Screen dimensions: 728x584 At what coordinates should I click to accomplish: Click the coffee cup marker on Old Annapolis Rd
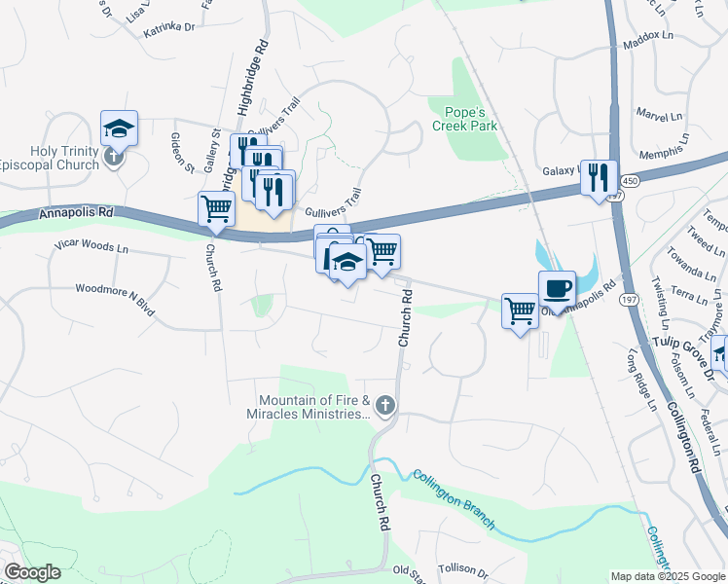[x=557, y=289]
